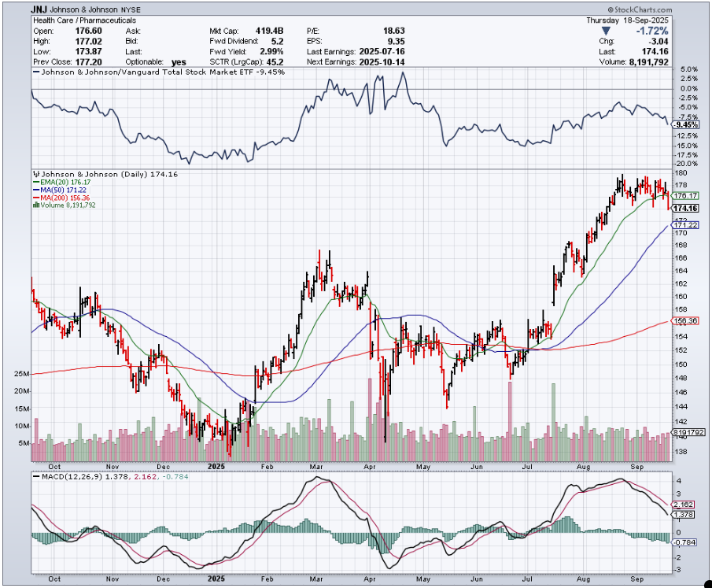Select the EPS value 9.35
This screenshot has height=588, width=712.
point(396,42)
